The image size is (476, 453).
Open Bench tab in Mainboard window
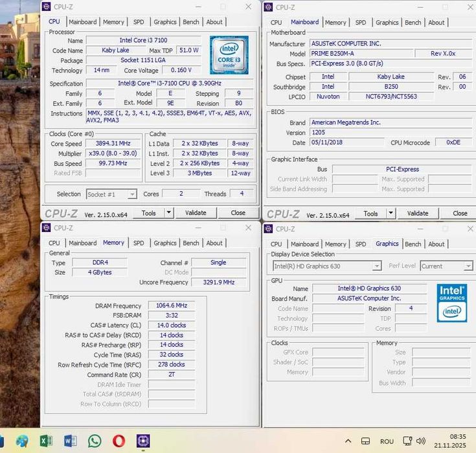click(413, 23)
